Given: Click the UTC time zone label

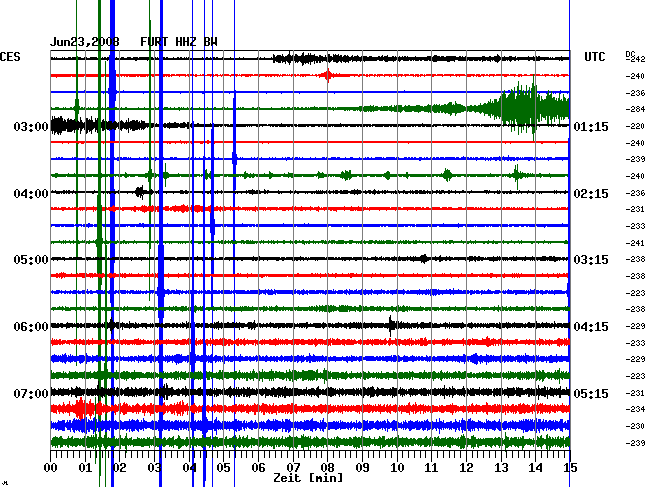Looking at the screenshot, I should pos(594,57).
